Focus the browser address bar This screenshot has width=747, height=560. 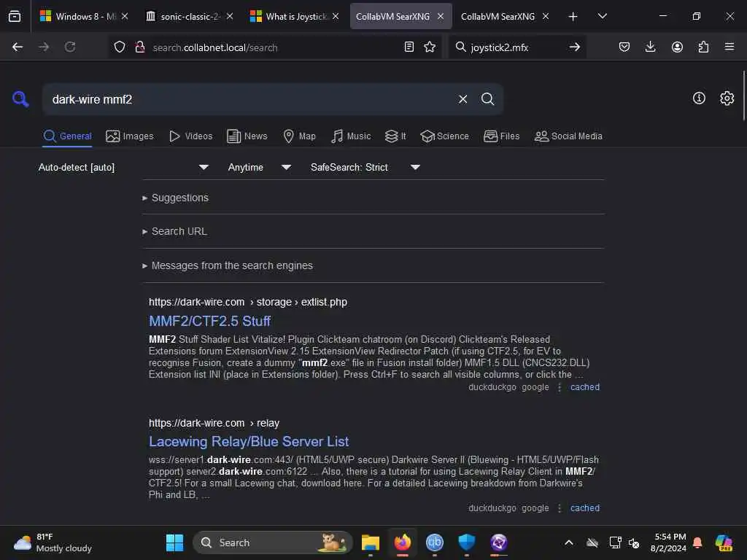(274, 47)
